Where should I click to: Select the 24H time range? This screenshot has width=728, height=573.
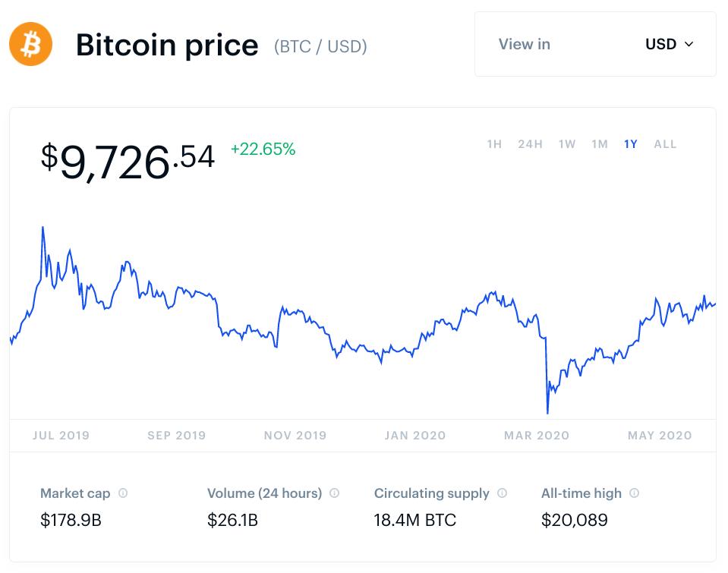tap(530, 144)
